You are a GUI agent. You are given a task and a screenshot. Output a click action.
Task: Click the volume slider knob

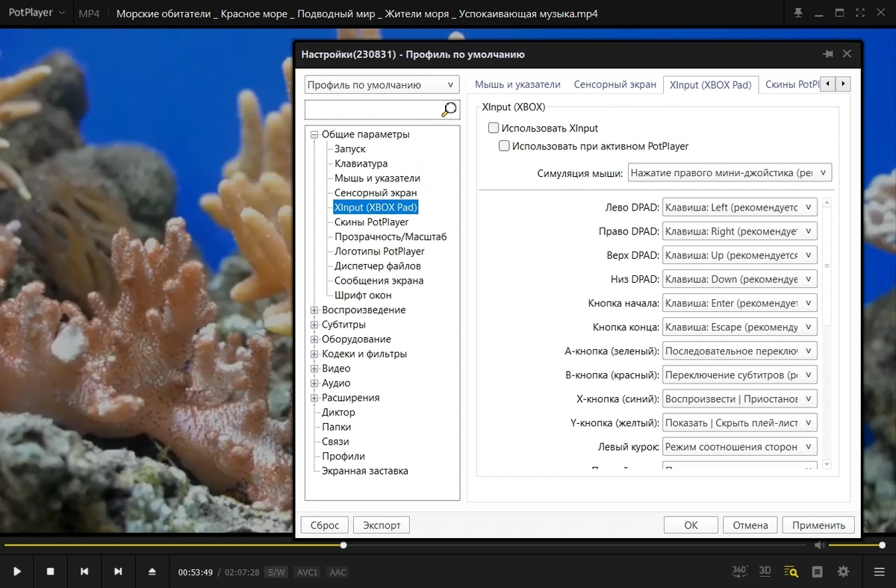click(883, 545)
